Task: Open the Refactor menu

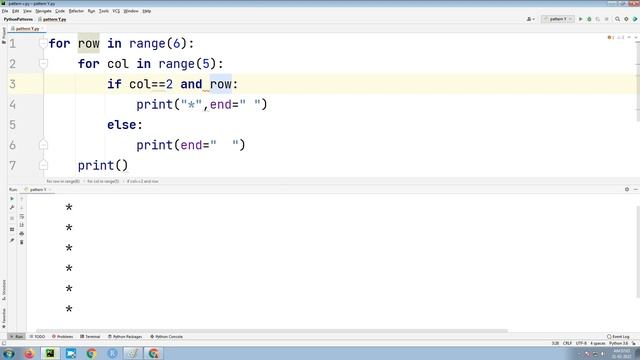Action: 76,11
